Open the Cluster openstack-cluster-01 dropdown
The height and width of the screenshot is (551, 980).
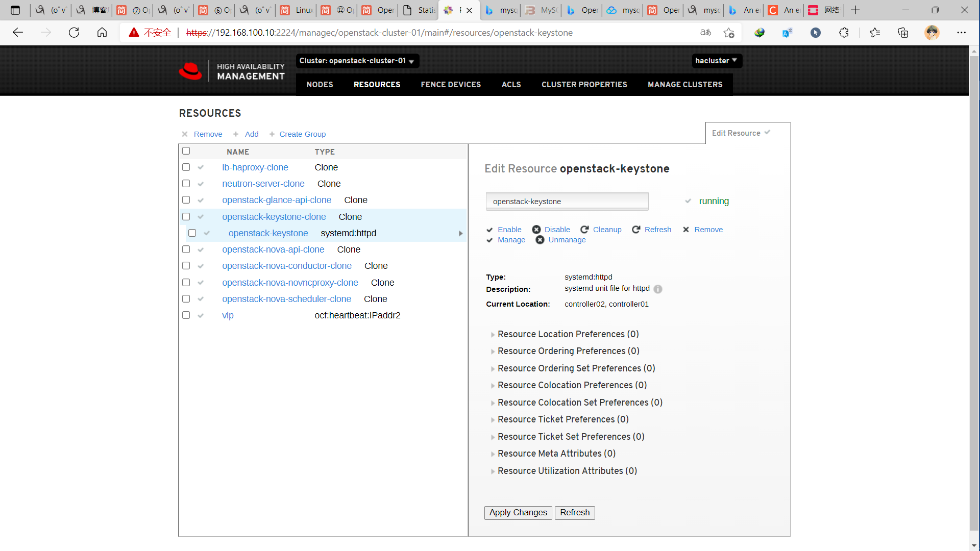pos(357,61)
